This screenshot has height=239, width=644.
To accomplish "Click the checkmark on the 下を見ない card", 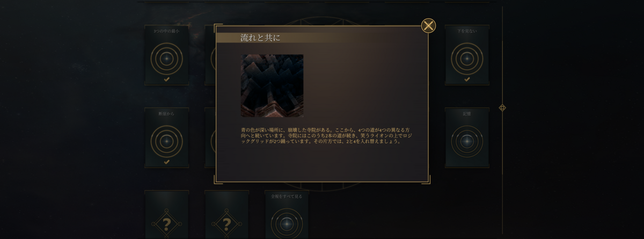I will click(467, 79).
